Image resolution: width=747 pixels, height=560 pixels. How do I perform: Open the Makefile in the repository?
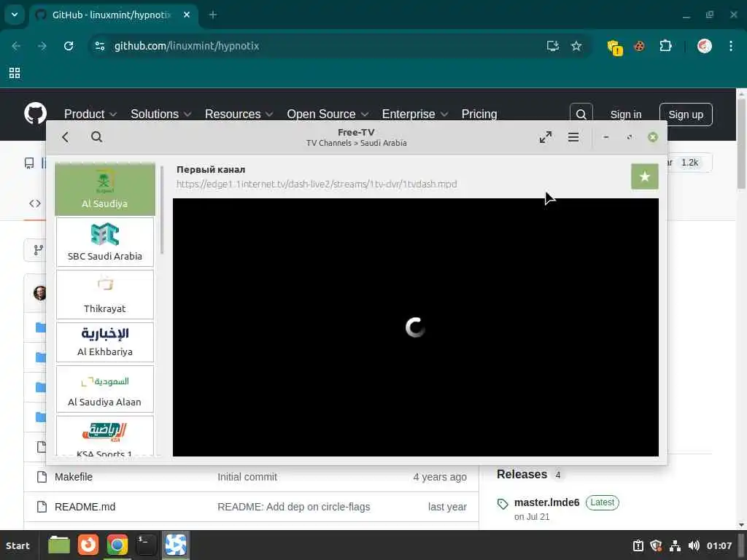coord(74,477)
